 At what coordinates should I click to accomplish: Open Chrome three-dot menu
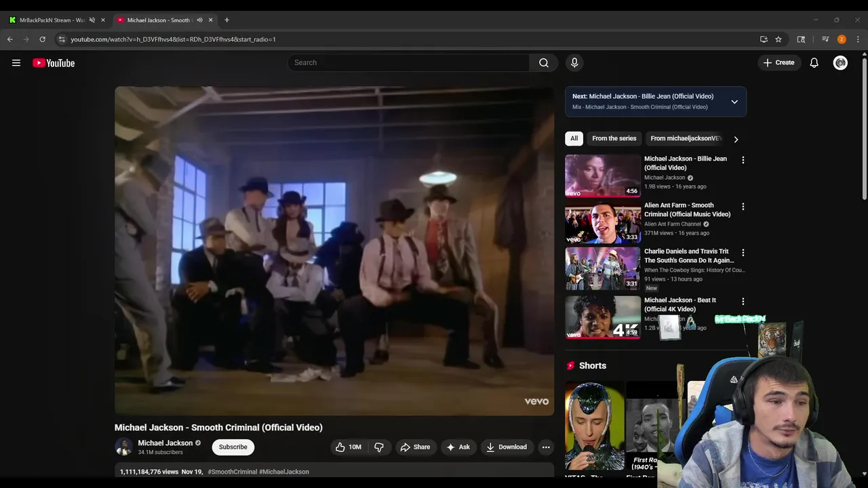(858, 39)
